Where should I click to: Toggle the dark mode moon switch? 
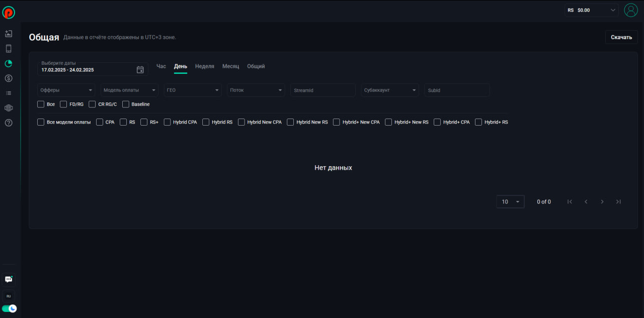(9, 308)
